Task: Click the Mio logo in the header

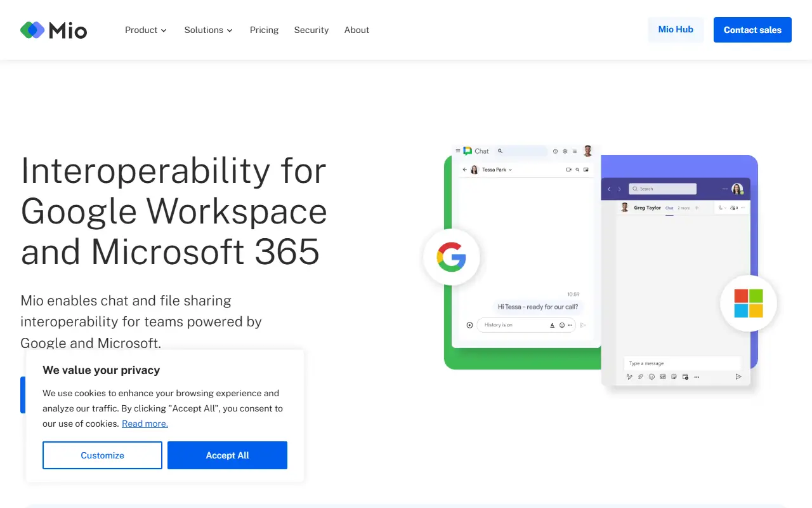Action: pos(54,30)
